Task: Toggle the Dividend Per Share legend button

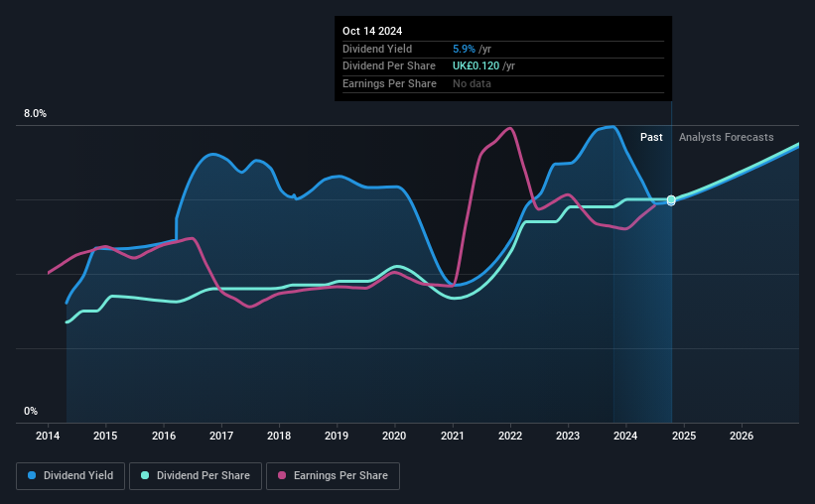Action: pyautogui.click(x=196, y=476)
